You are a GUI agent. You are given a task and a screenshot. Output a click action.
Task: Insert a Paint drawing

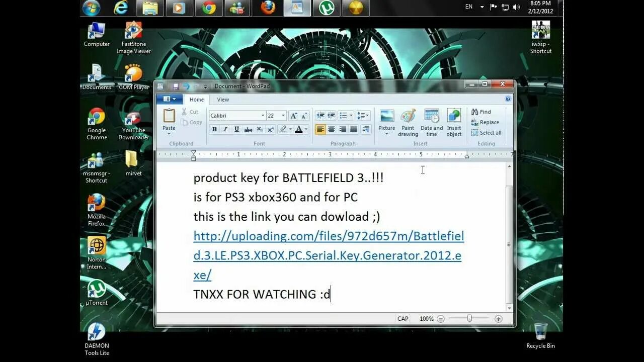click(x=408, y=123)
